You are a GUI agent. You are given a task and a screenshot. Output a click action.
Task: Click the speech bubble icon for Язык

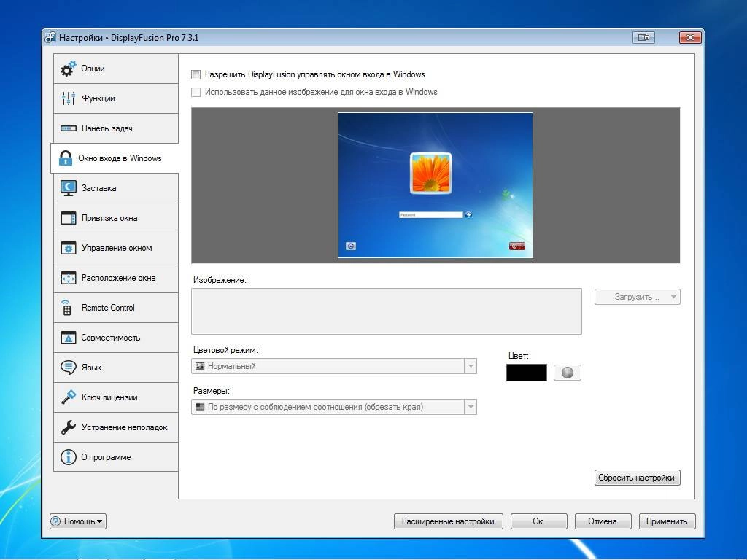point(68,367)
